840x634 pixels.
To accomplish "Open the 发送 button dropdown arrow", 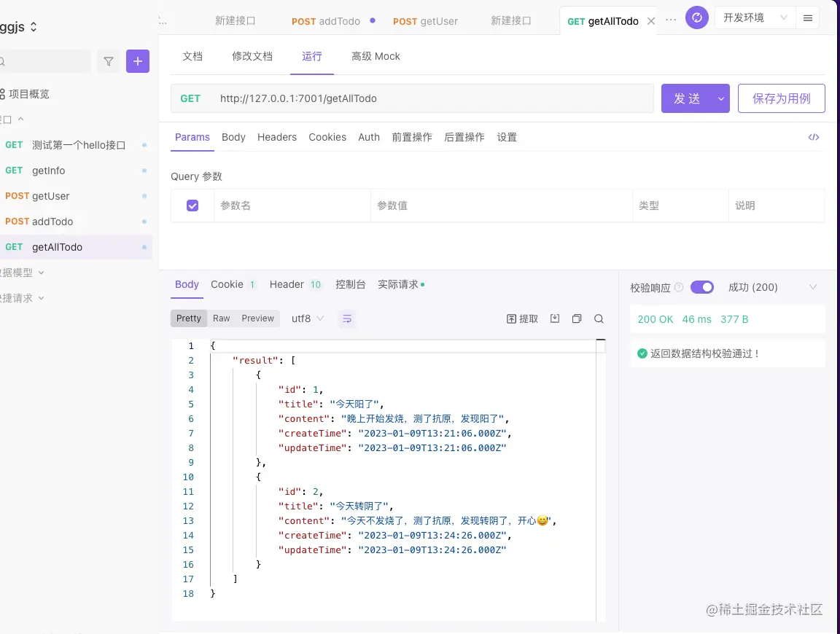I will [x=721, y=98].
